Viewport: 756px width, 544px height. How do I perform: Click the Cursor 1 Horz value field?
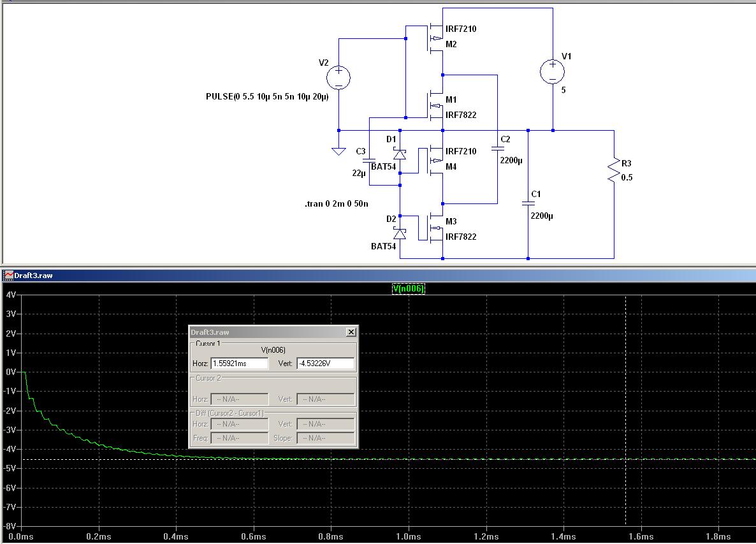tap(239, 364)
